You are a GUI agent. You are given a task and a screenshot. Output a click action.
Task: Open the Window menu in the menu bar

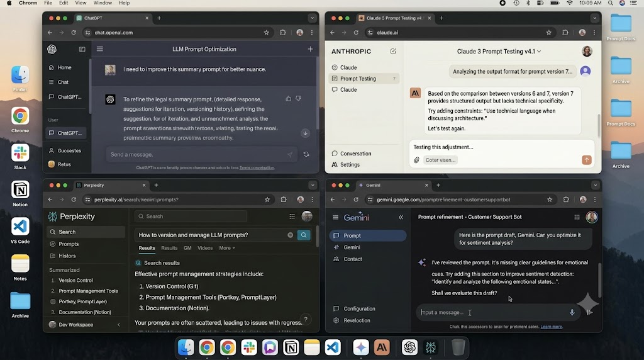coord(103,3)
